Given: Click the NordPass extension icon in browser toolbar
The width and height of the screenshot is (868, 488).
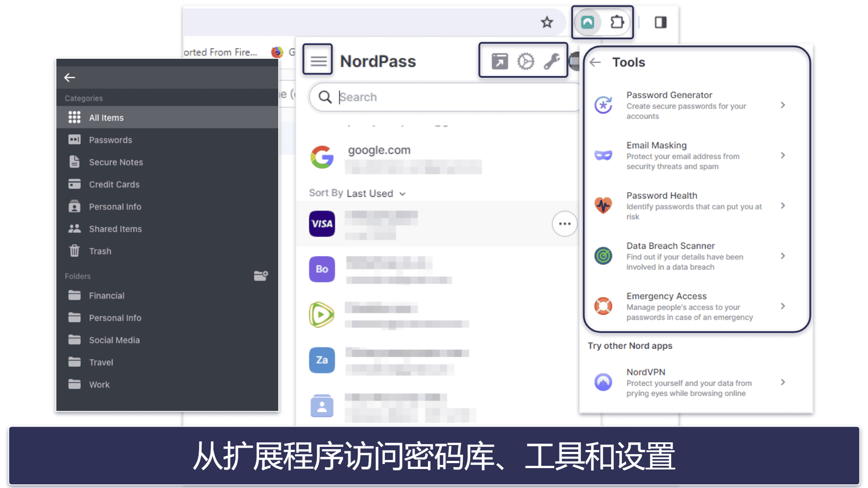Looking at the screenshot, I should click(x=587, y=22).
